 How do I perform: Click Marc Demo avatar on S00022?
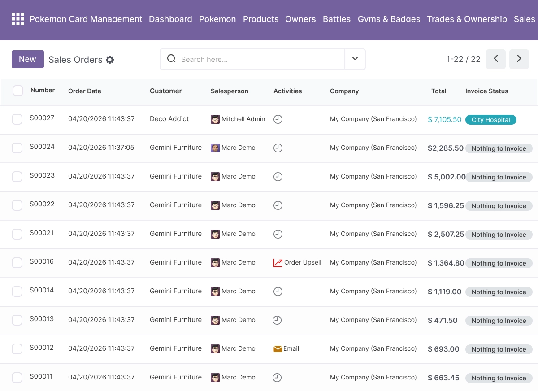click(215, 205)
